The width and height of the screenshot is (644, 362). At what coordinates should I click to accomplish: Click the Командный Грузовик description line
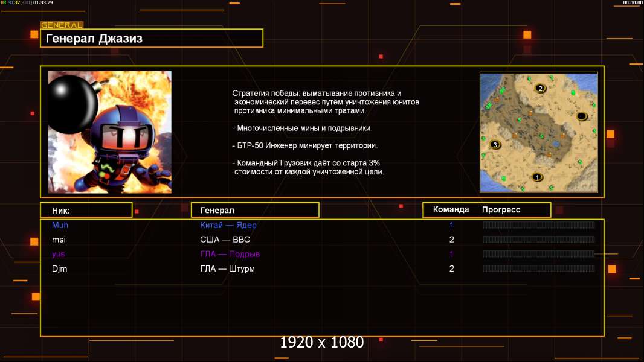point(308,167)
